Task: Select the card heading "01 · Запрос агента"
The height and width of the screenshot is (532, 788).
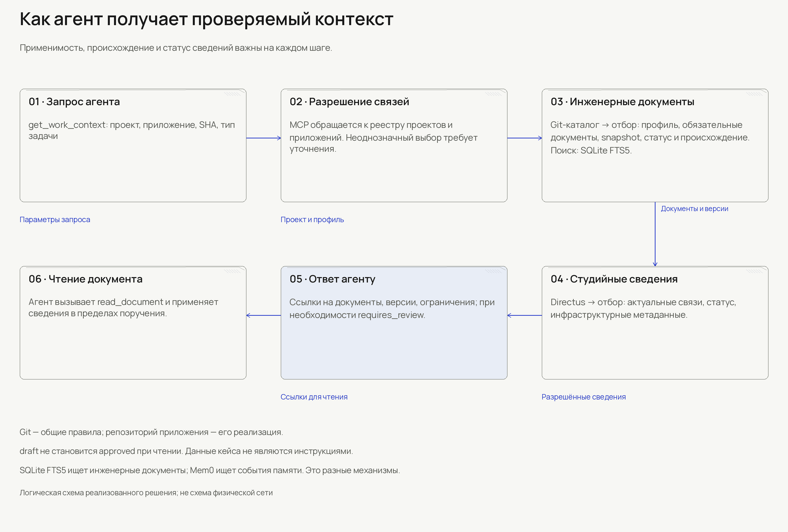Action: [74, 102]
